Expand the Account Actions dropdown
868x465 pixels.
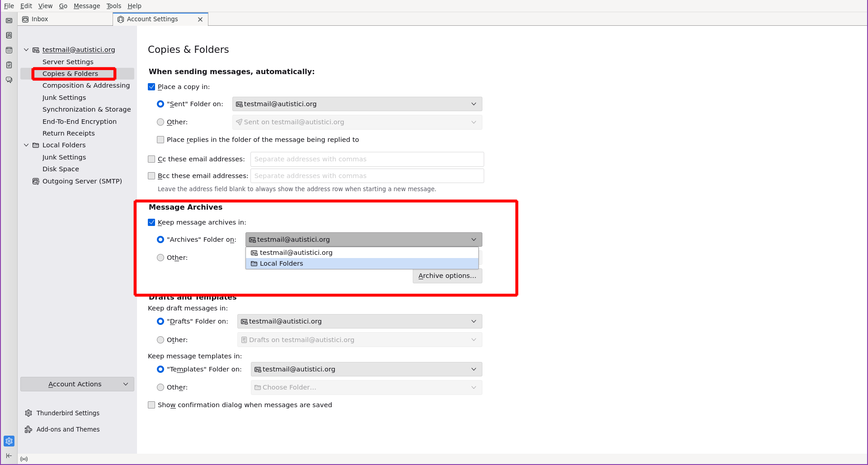click(77, 384)
